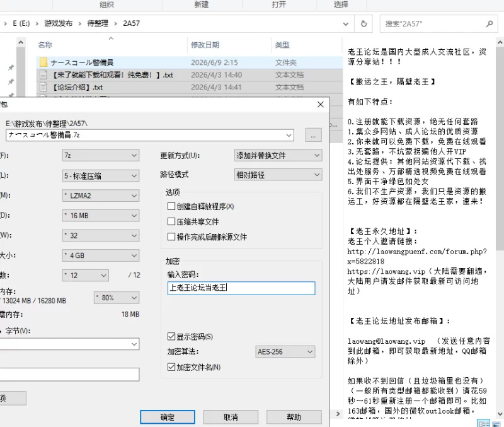The image size is (504, 427).
Task: Uncheck 显示密码 checkbox
Action: pos(171,337)
